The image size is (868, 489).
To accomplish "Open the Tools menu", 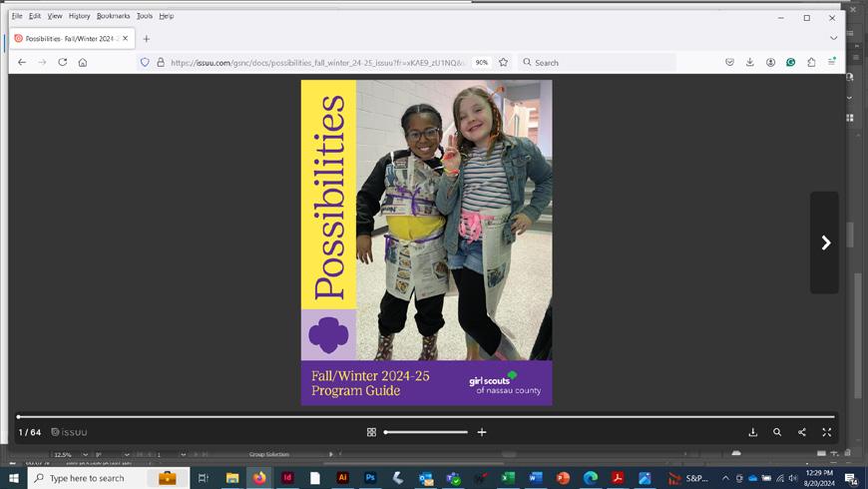I will (x=144, y=16).
